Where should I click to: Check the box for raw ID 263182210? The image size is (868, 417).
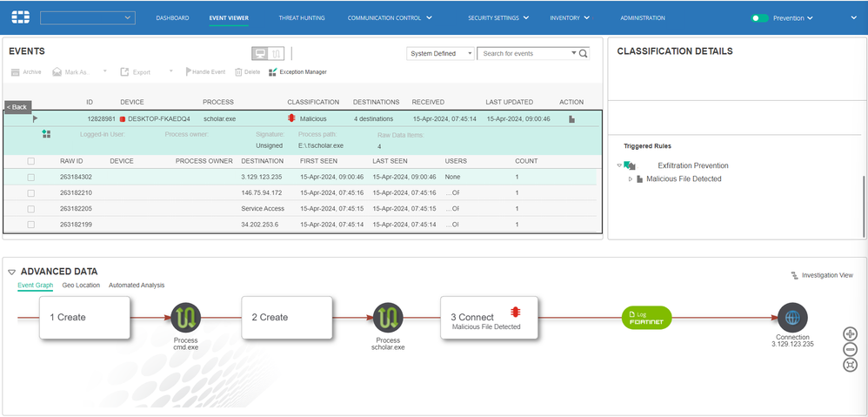coord(31,193)
